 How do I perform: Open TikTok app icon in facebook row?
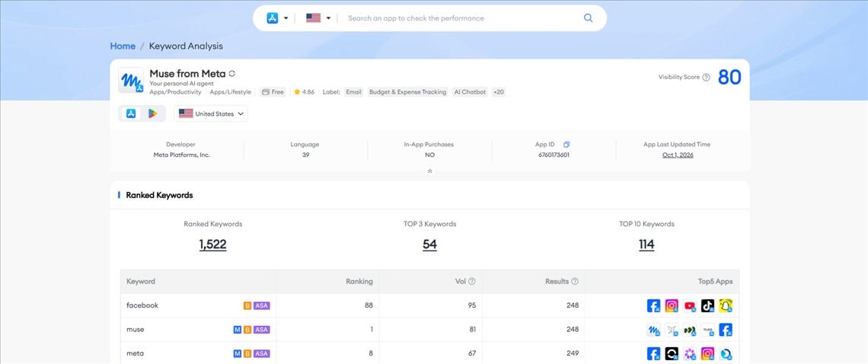coord(707,306)
